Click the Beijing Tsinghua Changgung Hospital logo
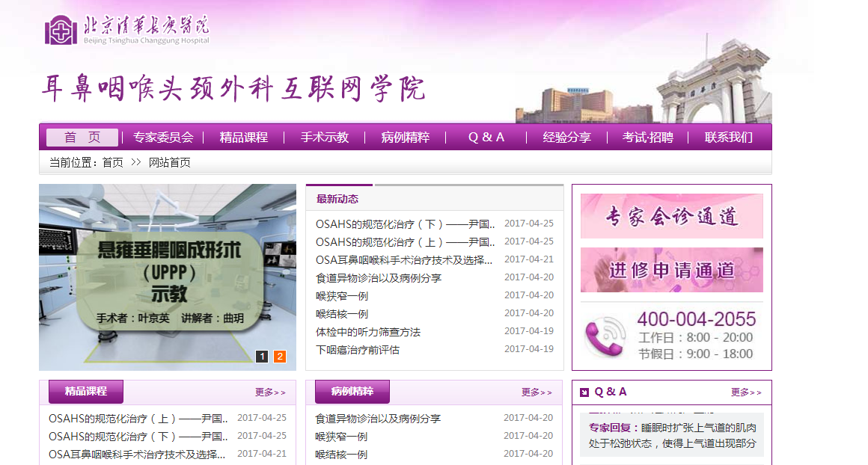 127,30
